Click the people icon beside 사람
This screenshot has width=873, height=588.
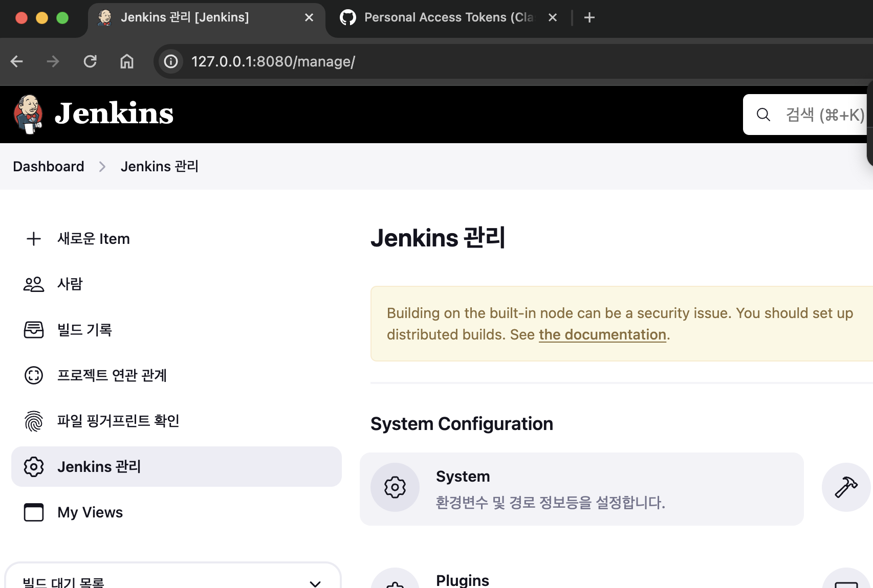pyautogui.click(x=34, y=284)
